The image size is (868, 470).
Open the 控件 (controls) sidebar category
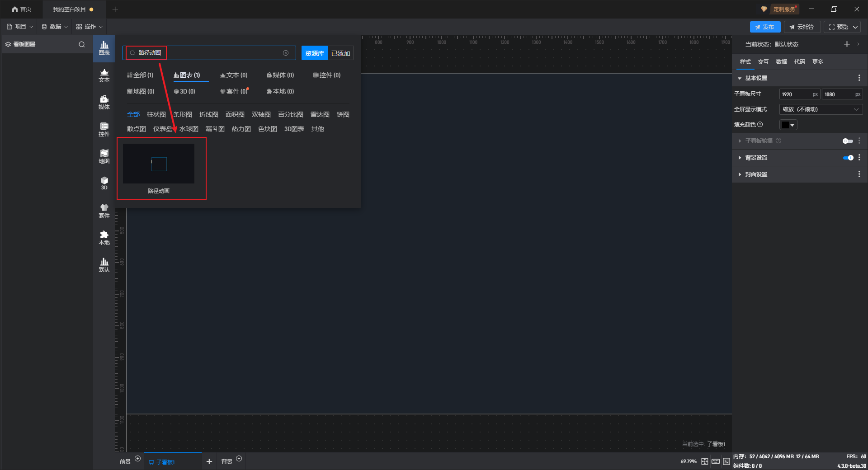[x=104, y=129]
